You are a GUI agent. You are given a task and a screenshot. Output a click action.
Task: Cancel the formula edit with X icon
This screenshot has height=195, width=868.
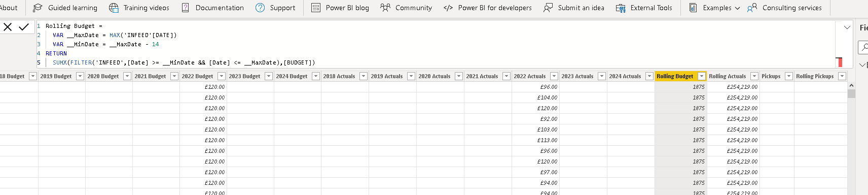click(8, 27)
